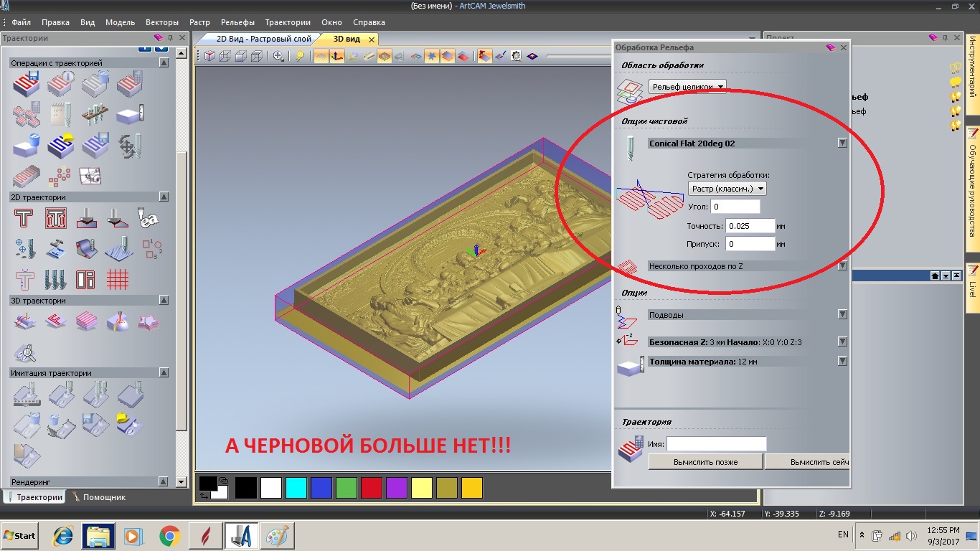Toggle the fourth light bulb in Project panel
The image size is (980, 551).
(955, 111)
